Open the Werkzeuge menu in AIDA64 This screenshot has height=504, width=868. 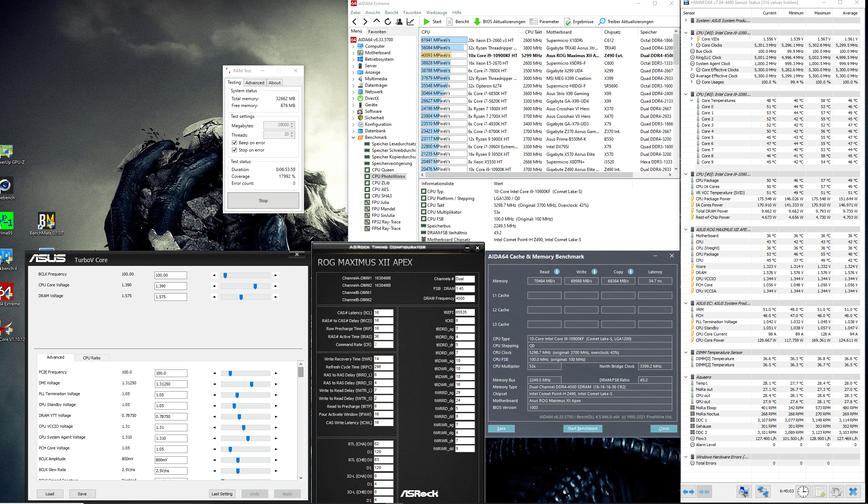coord(436,13)
